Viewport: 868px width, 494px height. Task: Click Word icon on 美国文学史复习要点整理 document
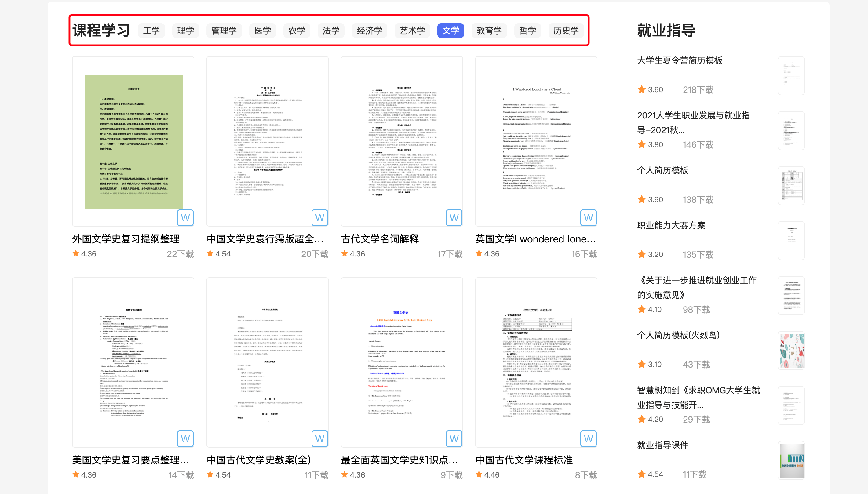click(185, 439)
